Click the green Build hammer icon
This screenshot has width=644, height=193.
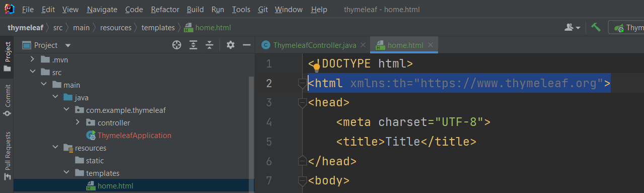click(x=596, y=27)
